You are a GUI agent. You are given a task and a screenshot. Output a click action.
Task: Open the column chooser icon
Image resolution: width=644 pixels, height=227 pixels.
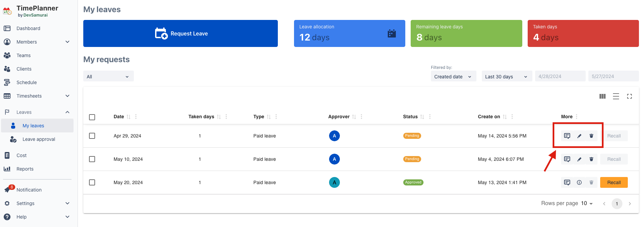[x=603, y=96]
